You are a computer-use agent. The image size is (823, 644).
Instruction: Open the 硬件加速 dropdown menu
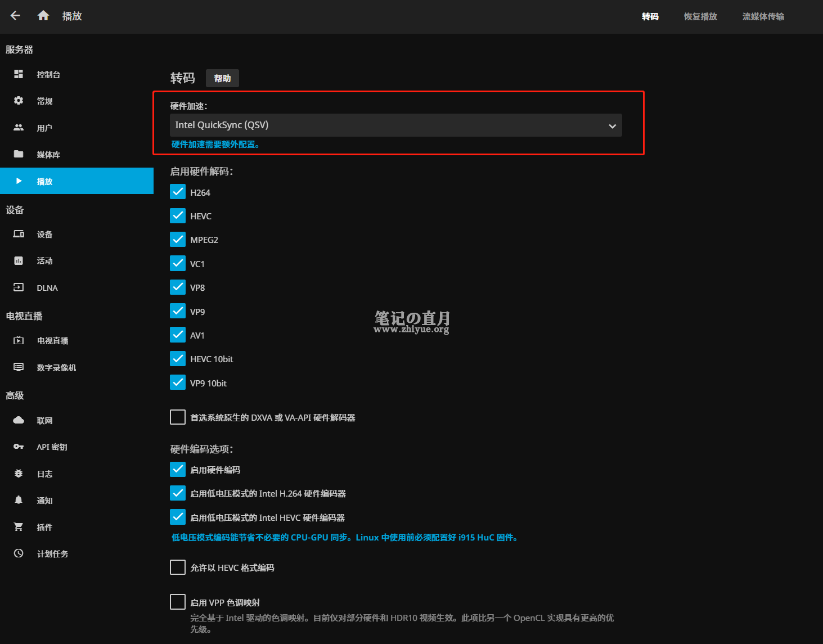(395, 125)
